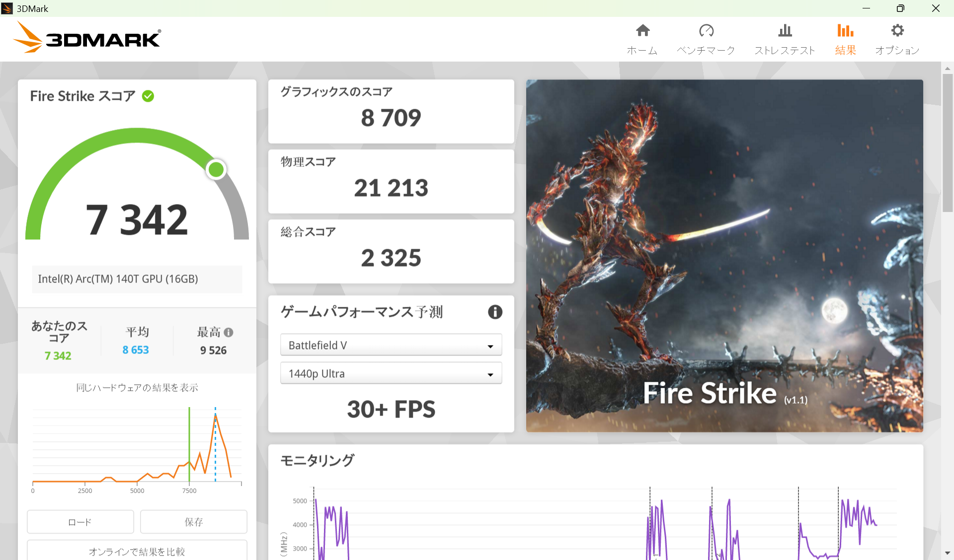Click the Home house icon
Image resolution: width=954 pixels, height=560 pixels.
(x=642, y=31)
